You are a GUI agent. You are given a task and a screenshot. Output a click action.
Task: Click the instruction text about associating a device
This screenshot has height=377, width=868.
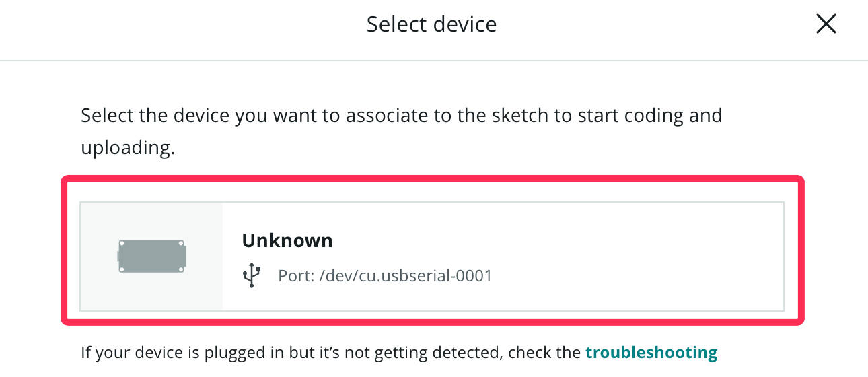pos(402,131)
